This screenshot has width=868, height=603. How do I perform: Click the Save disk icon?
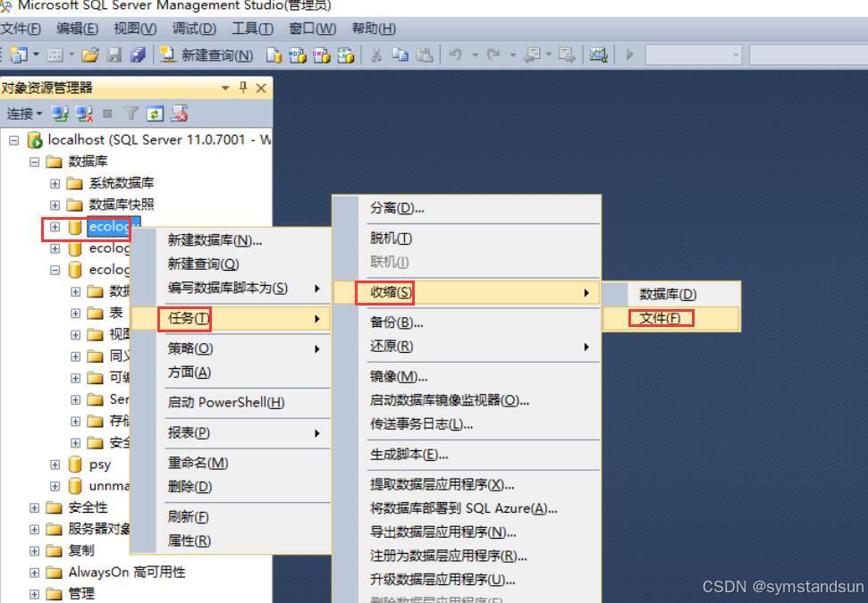point(114,54)
